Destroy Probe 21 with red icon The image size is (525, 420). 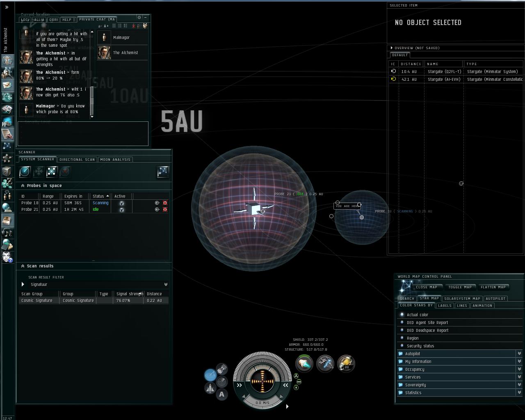[165, 210]
